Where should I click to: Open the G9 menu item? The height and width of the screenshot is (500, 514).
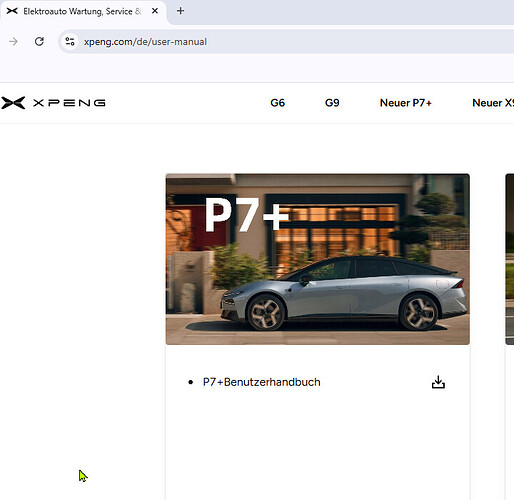pyautogui.click(x=332, y=103)
